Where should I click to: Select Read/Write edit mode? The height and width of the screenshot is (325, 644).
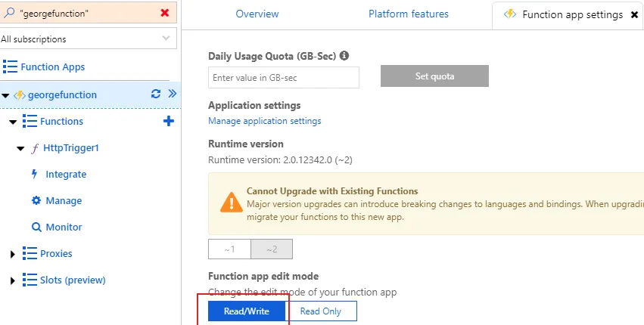click(248, 311)
